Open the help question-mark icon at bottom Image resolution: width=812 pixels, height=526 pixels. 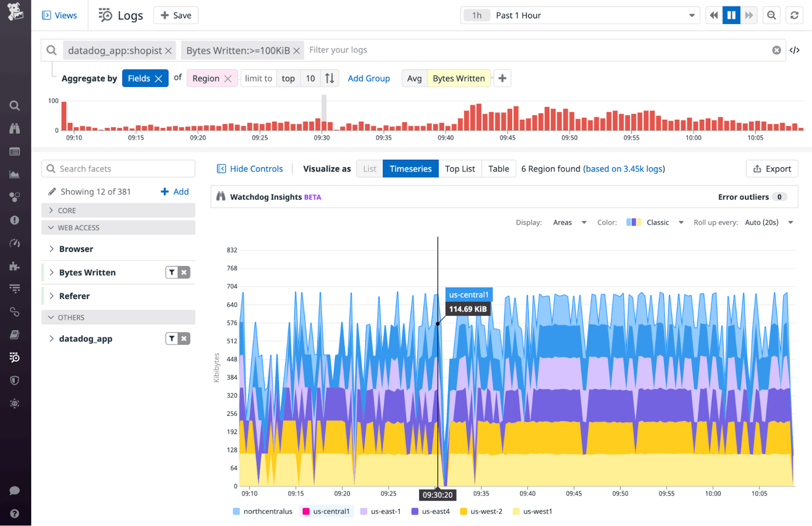[x=14, y=514]
